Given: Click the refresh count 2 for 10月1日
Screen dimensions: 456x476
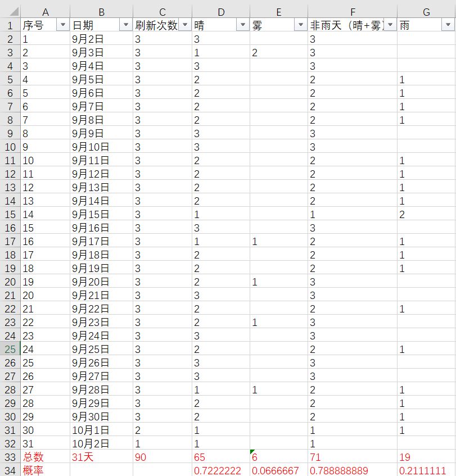Looking at the screenshot, I should point(162,430).
